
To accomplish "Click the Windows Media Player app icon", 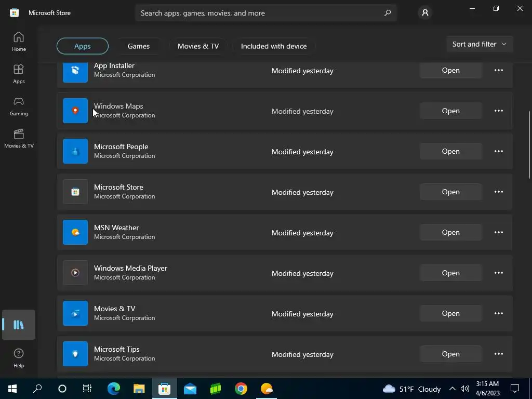I will (x=75, y=273).
